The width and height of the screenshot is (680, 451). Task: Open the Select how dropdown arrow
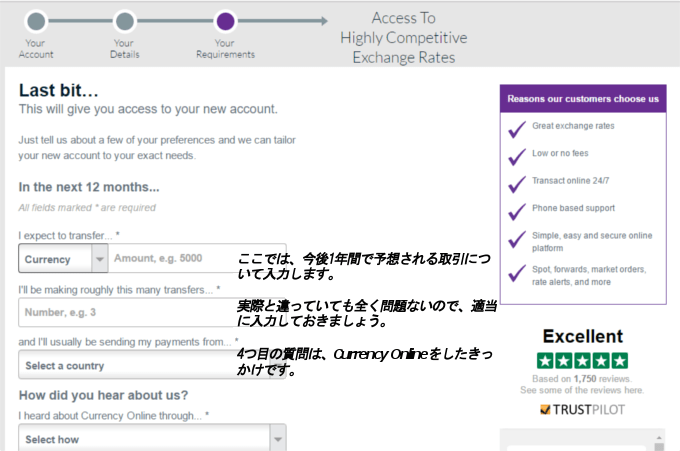pyautogui.click(x=277, y=439)
